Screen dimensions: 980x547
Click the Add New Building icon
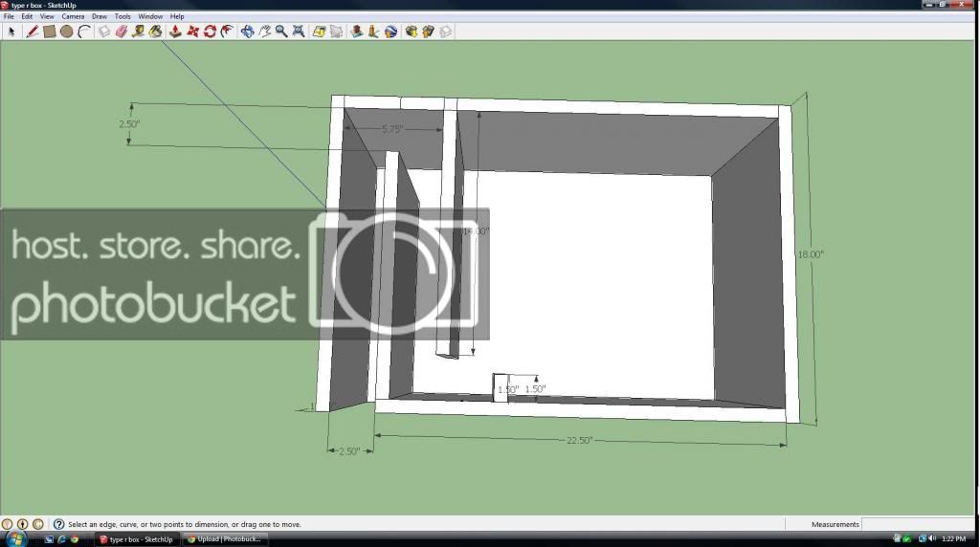click(x=356, y=32)
